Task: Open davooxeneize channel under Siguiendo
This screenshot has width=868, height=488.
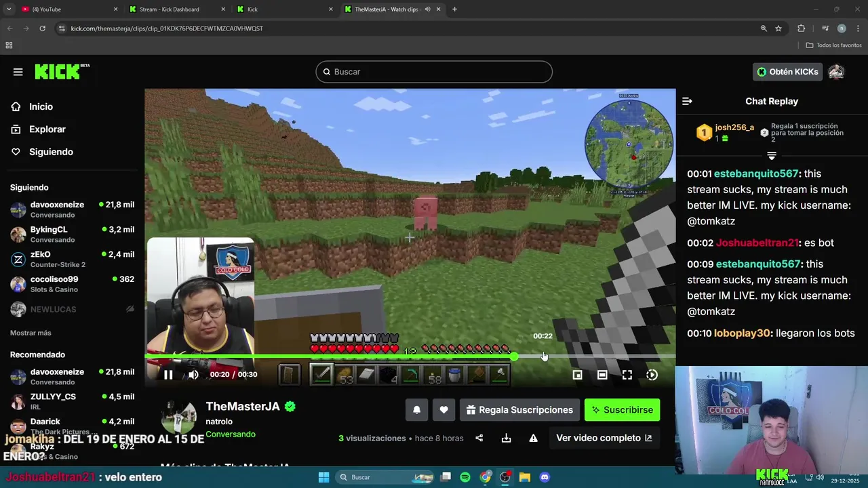Action: pyautogui.click(x=72, y=209)
